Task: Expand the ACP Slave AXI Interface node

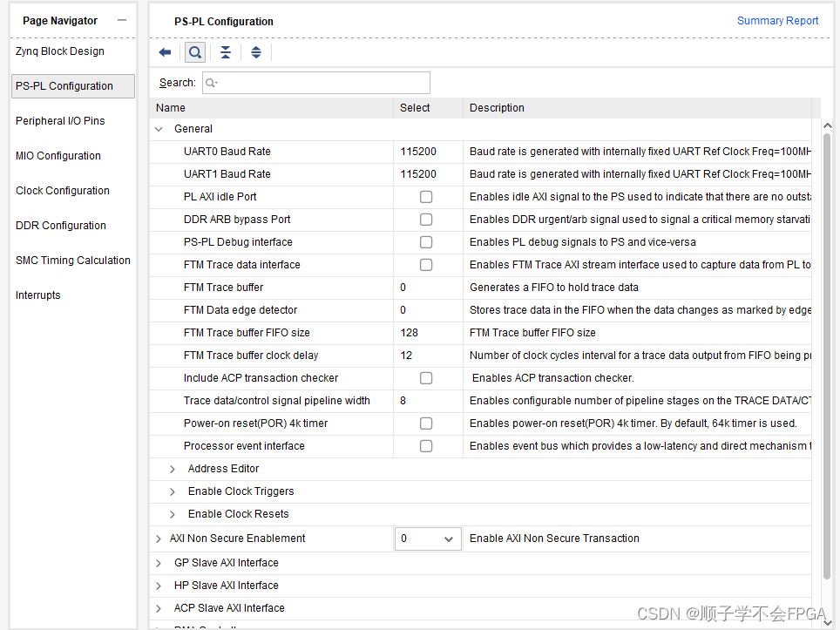Action: (x=159, y=608)
